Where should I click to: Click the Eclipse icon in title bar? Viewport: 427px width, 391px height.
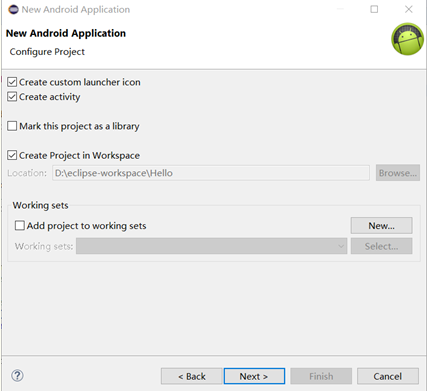pos(13,9)
